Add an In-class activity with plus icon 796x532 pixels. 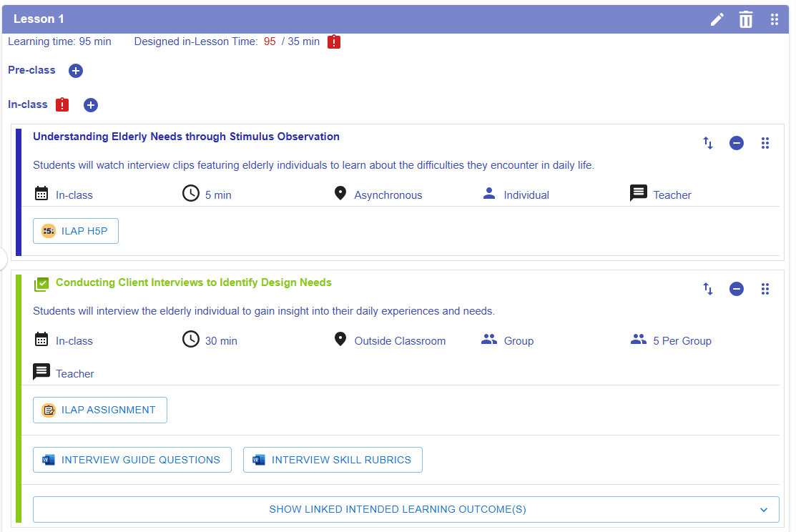[x=91, y=105]
